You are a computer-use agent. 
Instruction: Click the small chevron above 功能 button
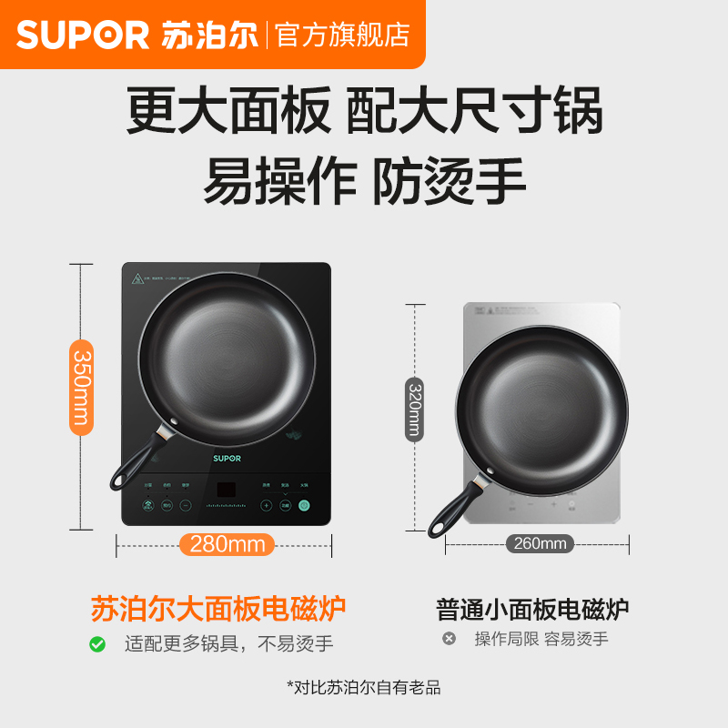[x=285, y=493]
